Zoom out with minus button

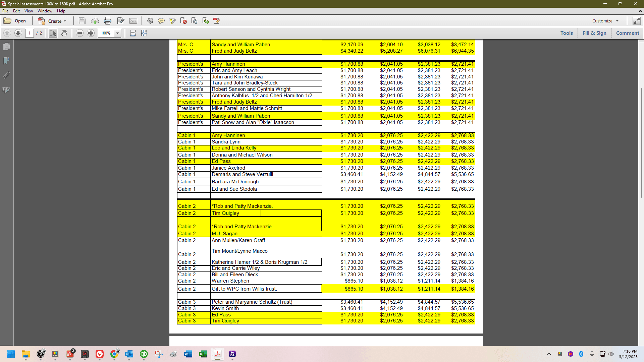coord(79,33)
